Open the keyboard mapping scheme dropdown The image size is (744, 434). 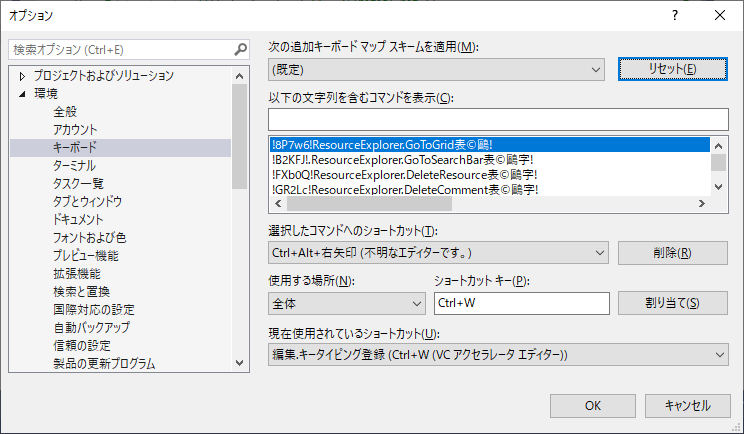[x=437, y=69]
